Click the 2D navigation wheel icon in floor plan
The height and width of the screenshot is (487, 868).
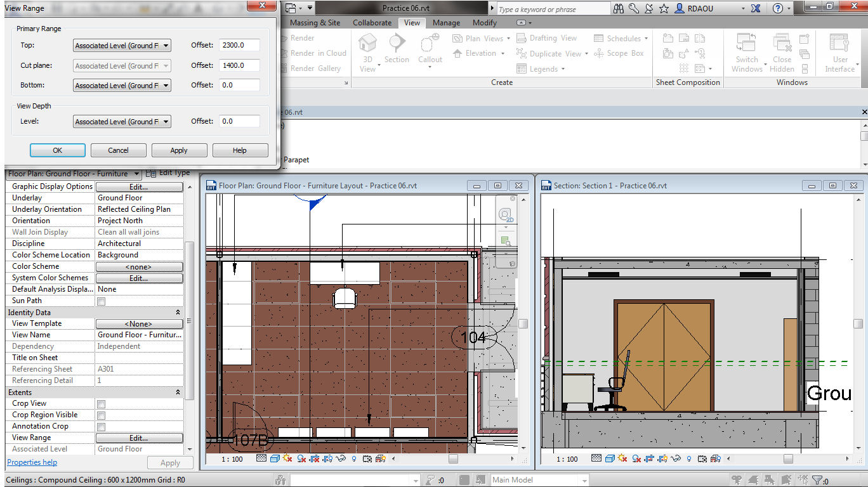506,214
